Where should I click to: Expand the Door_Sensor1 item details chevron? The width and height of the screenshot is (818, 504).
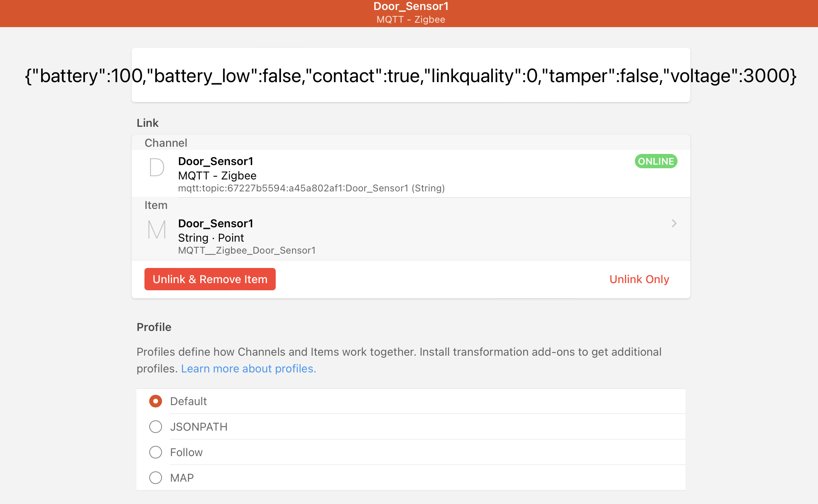pos(674,224)
